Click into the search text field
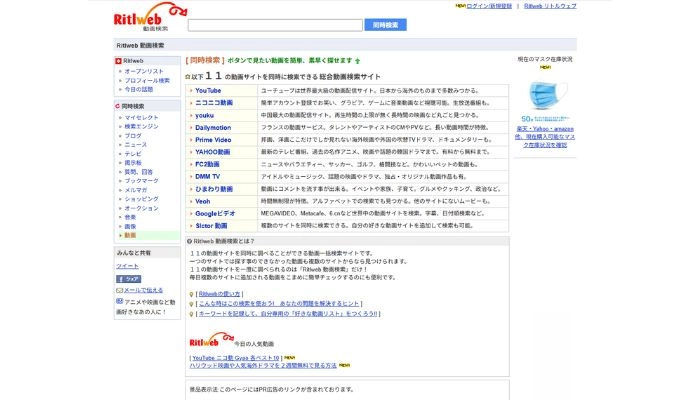 tap(275, 24)
